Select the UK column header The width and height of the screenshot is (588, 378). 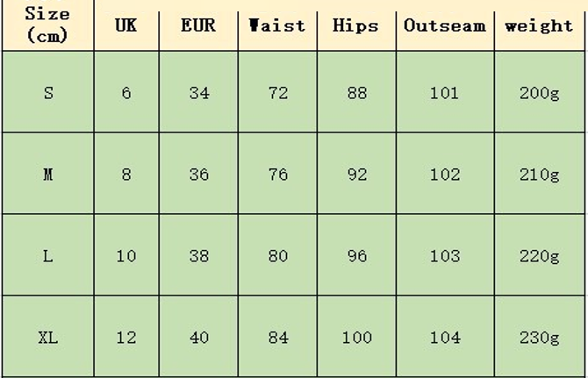(126, 25)
